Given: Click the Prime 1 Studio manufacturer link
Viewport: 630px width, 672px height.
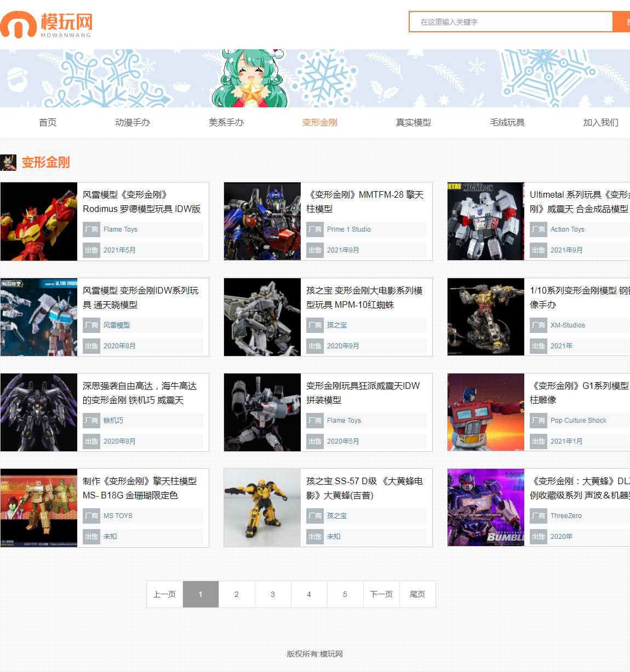Looking at the screenshot, I should click(348, 229).
